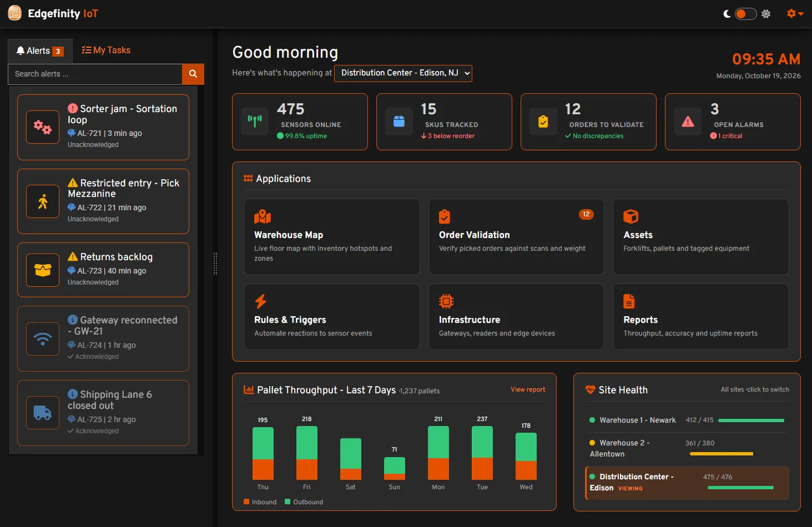Switch to the My Tasks tab

pyautogui.click(x=106, y=50)
